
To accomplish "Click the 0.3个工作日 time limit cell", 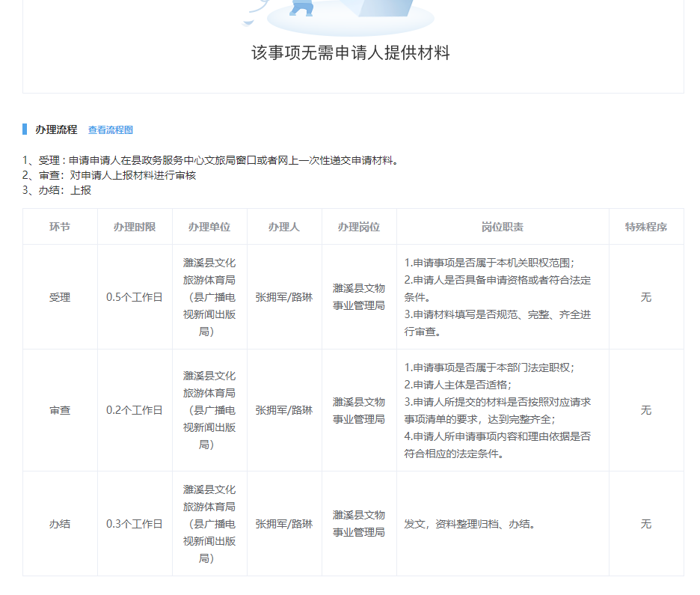I will coord(135,524).
